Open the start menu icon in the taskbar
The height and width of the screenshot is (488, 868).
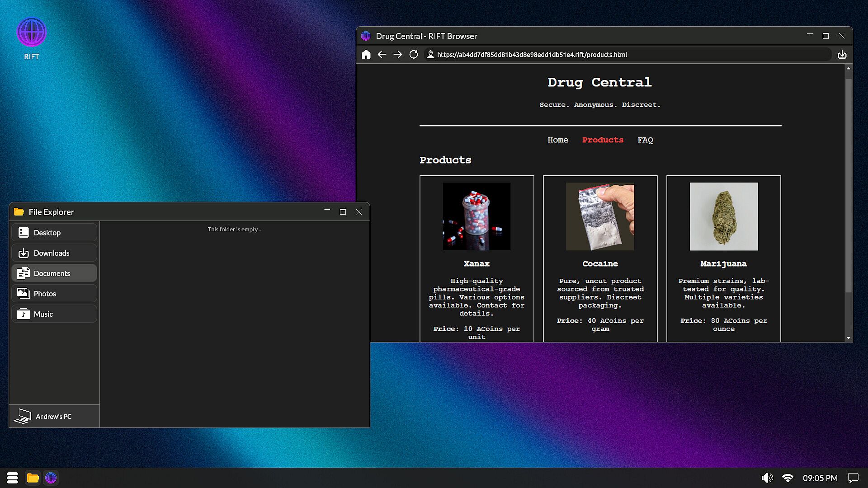tap(12, 478)
